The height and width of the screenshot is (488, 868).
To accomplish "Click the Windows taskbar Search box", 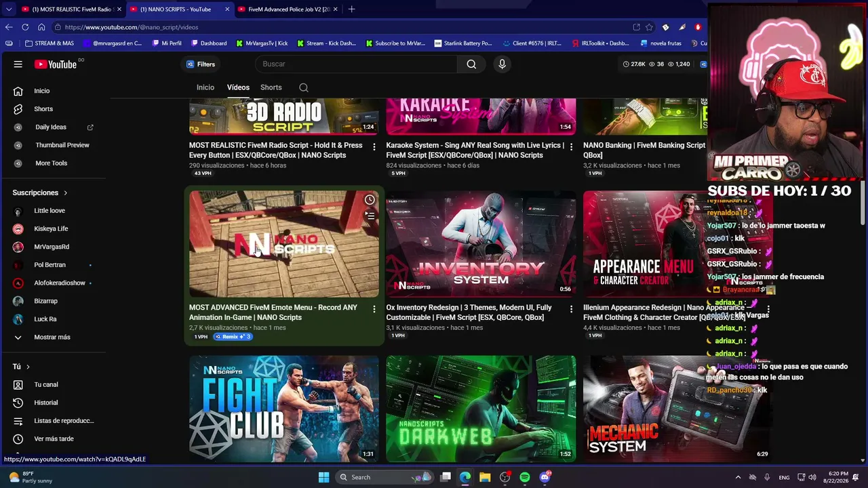I will [384, 477].
